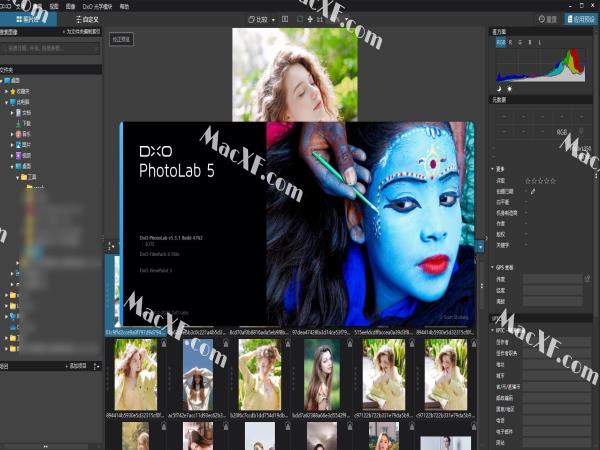Click status icon on blue-sky girl thumbnail
Screen dimensions: 600x450
pos(226,344)
